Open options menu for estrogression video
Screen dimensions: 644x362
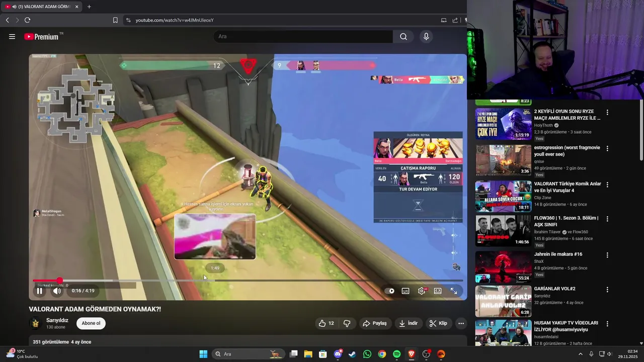[x=607, y=149]
